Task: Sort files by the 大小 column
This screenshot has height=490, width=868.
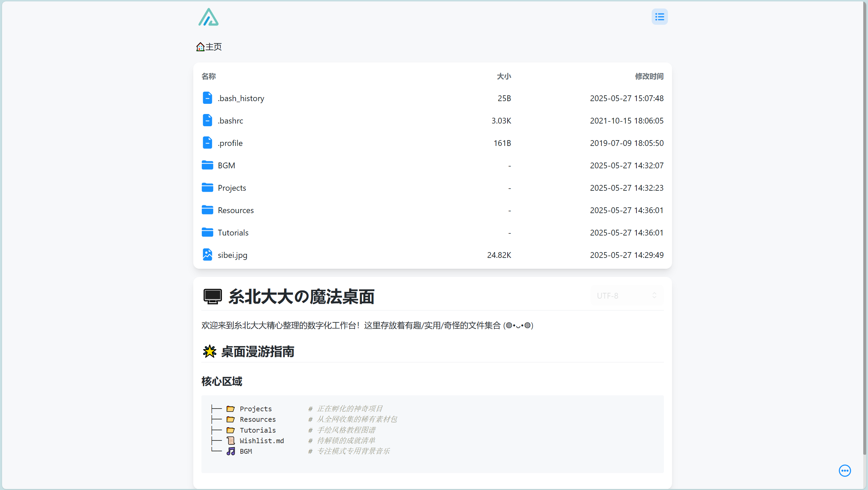Action: pyautogui.click(x=504, y=76)
